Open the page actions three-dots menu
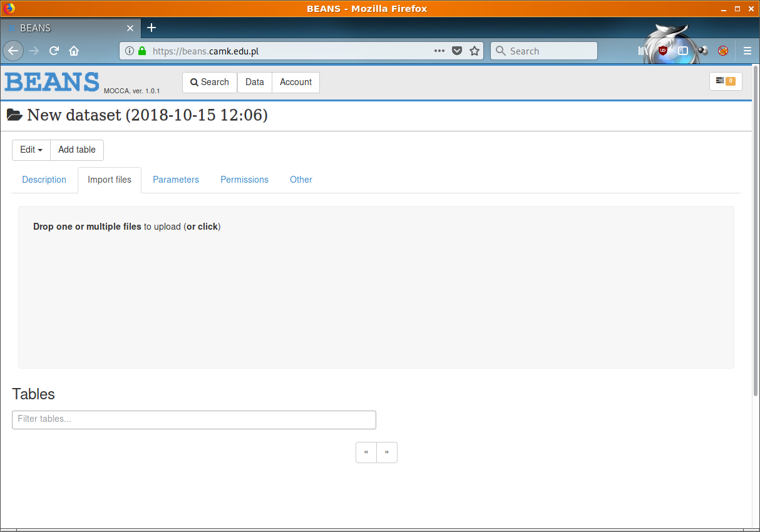 click(439, 51)
